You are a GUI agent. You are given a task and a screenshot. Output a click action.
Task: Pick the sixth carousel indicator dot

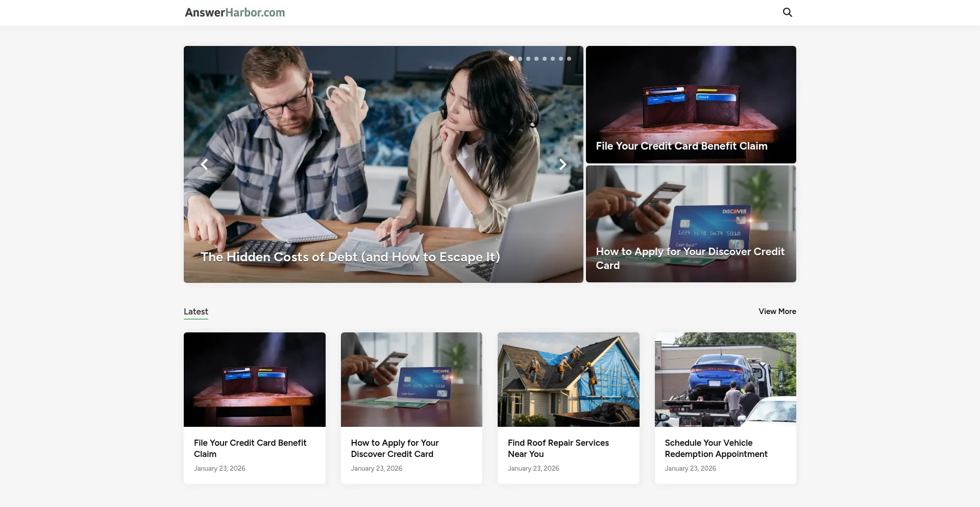tap(553, 59)
